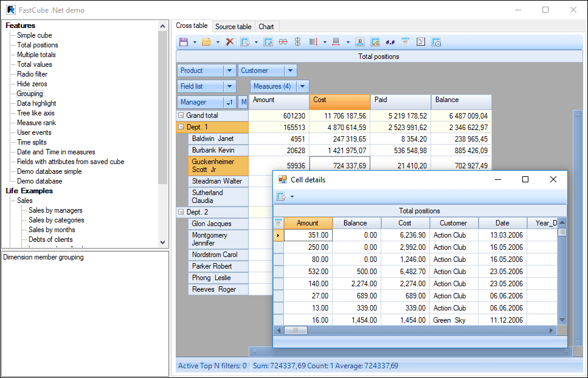This screenshot has height=378, width=588.
Task: Click the red X clear icon
Action: point(230,42)
